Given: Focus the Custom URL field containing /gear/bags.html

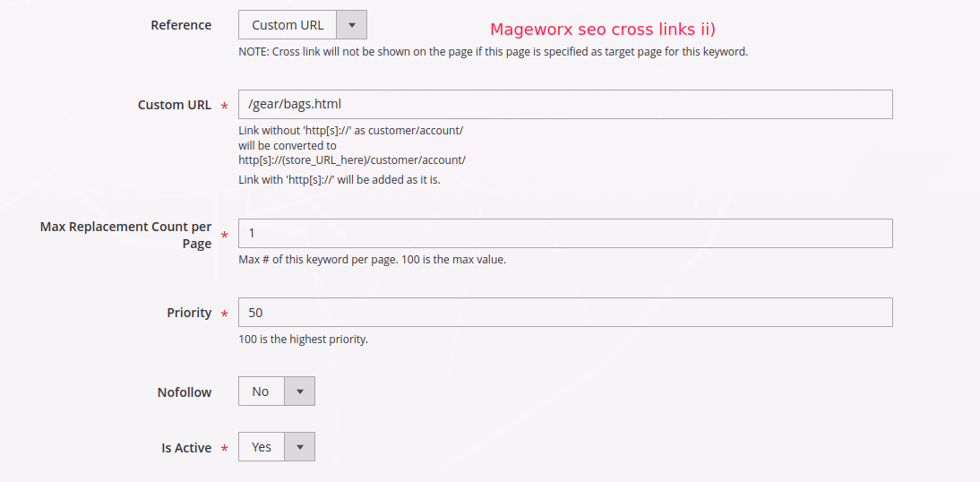Looking at the screenshot, I should coord(565,104).
